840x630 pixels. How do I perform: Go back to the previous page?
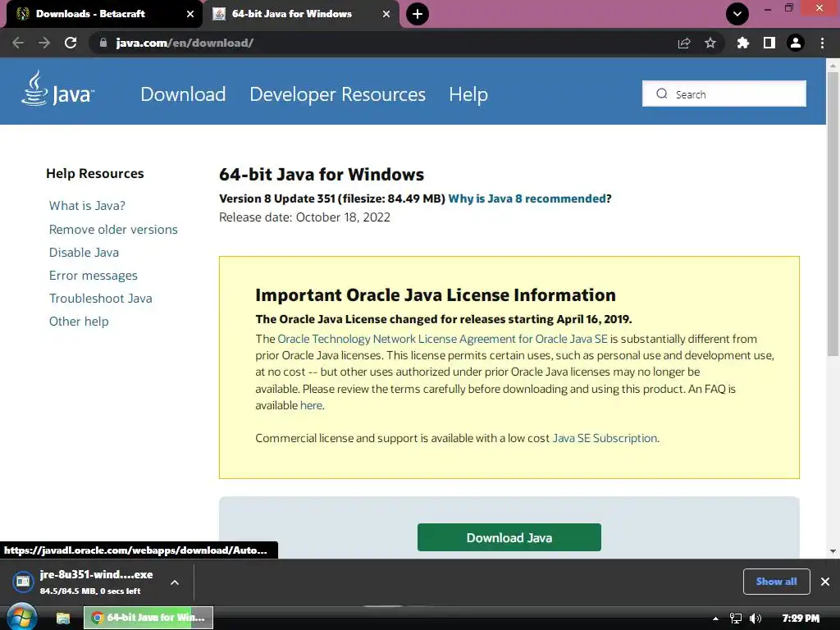tap(18, 43)
